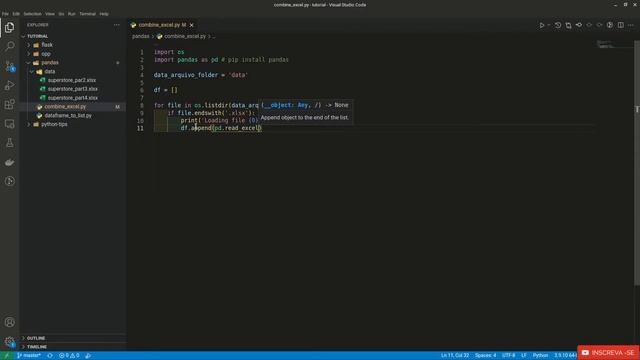The height and width of the screenshot is (360, 640).
Task: Open remote window indicator in status bar
Action: [6, 356]
